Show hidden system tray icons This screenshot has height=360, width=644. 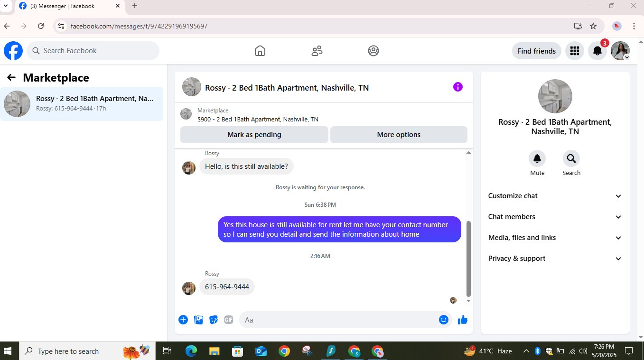coord(526,351)
